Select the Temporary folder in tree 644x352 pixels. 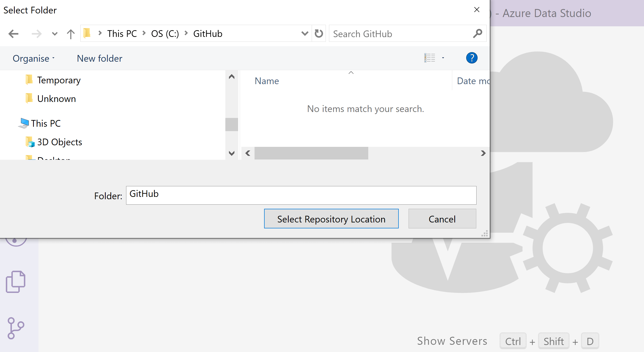(x=59, y=80)
